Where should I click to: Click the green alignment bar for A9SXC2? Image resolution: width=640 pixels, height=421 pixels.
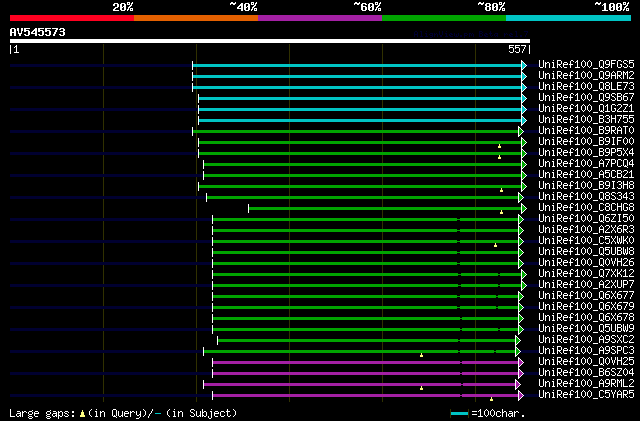point(367,341)
